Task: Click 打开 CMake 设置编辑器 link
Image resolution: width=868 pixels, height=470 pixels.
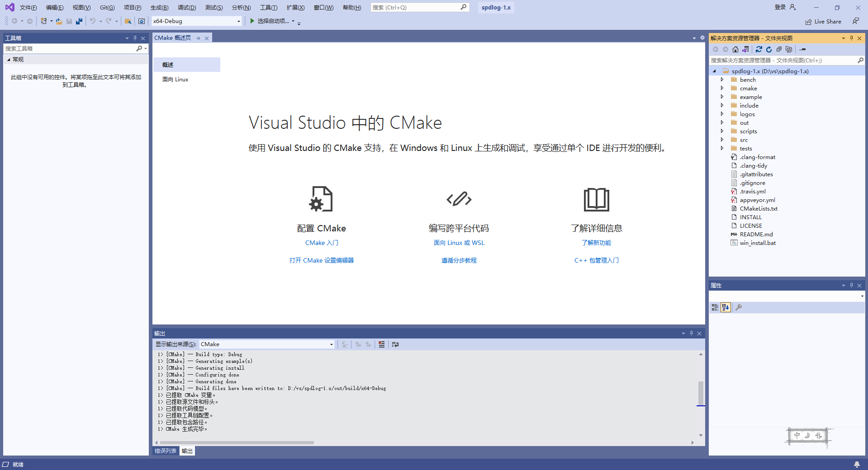Action: (x=322, y=260)
